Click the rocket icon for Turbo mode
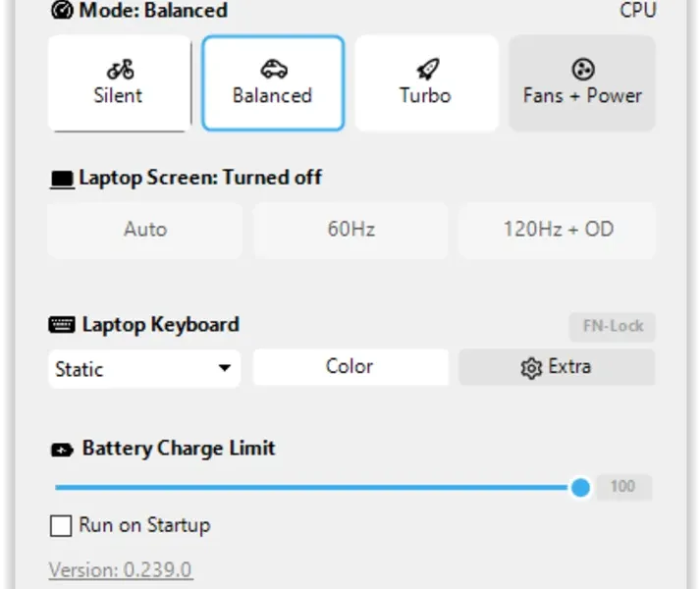700x589 pixels. [x=428, y=70]
